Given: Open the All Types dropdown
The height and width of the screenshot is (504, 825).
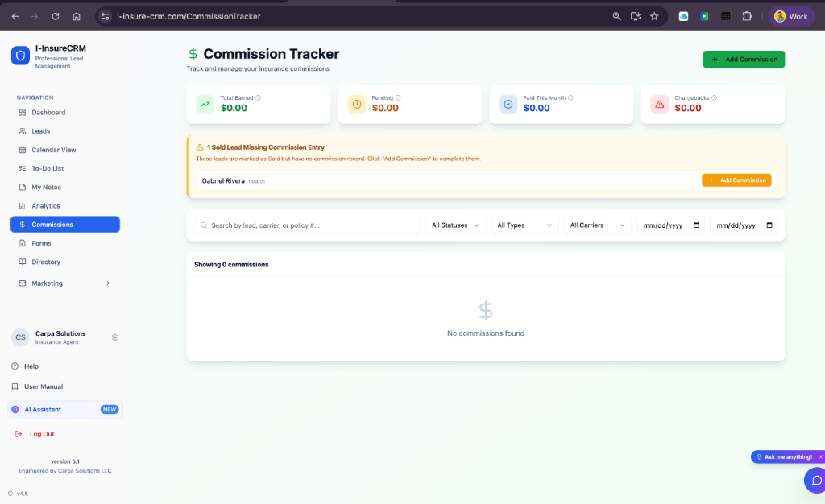Looking at the screenshot, I should [x=524, y=225].
